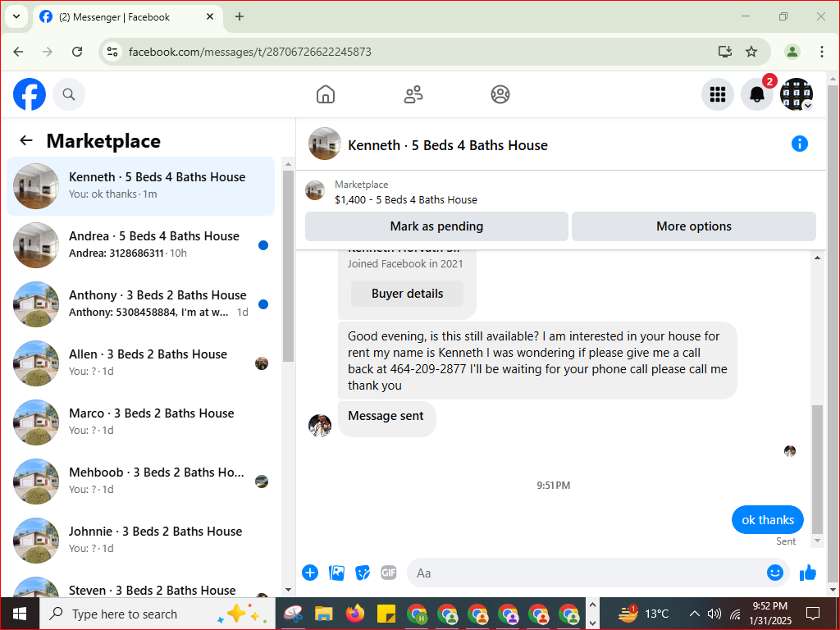This screenshot has width=840, height=630.
Task: Bookmark this page star icon
Action: point(751,52)
